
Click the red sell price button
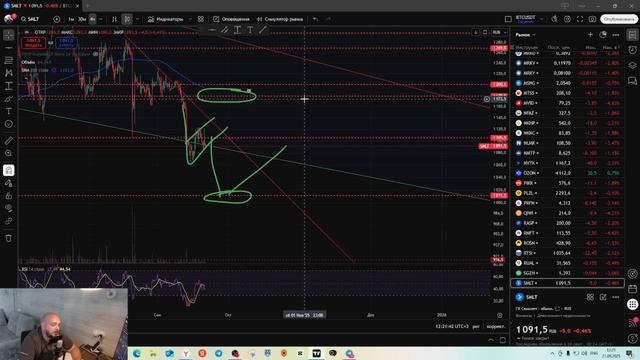click(33, 42)
